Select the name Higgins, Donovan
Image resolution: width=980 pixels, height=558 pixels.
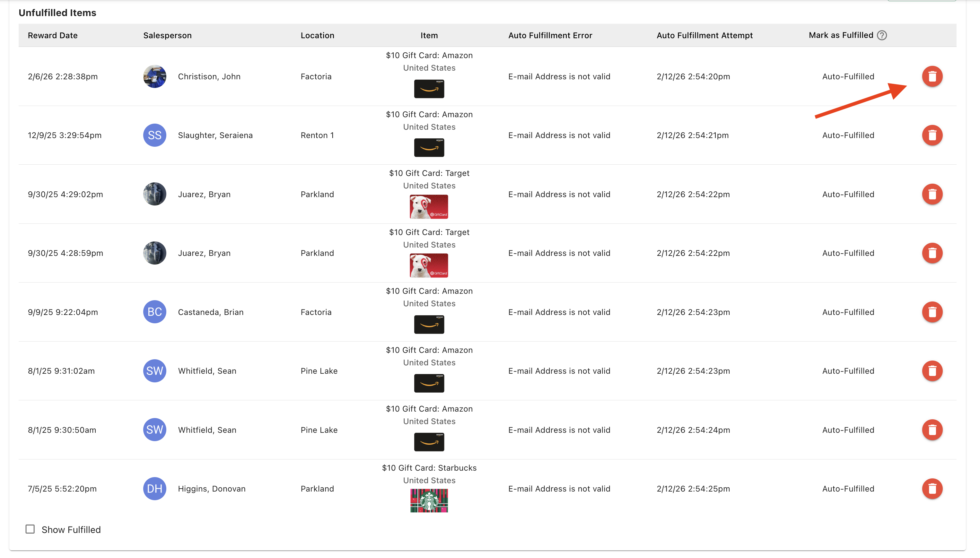click(x=212, y=489)
